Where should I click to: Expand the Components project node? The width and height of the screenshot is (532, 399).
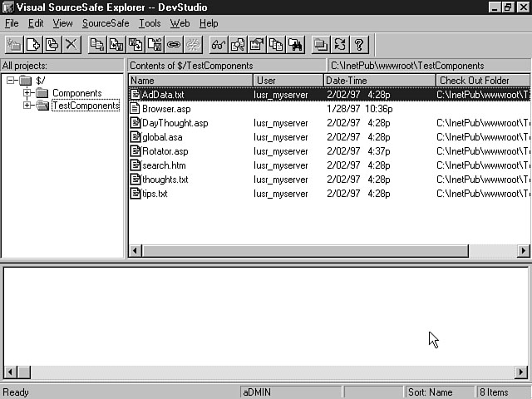click(27, 93)
